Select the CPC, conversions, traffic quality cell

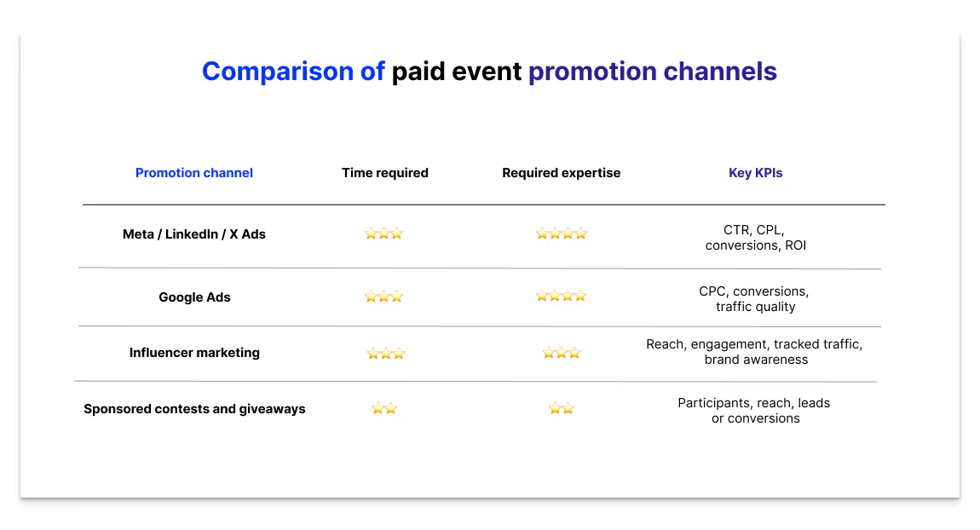coord(755,298)
